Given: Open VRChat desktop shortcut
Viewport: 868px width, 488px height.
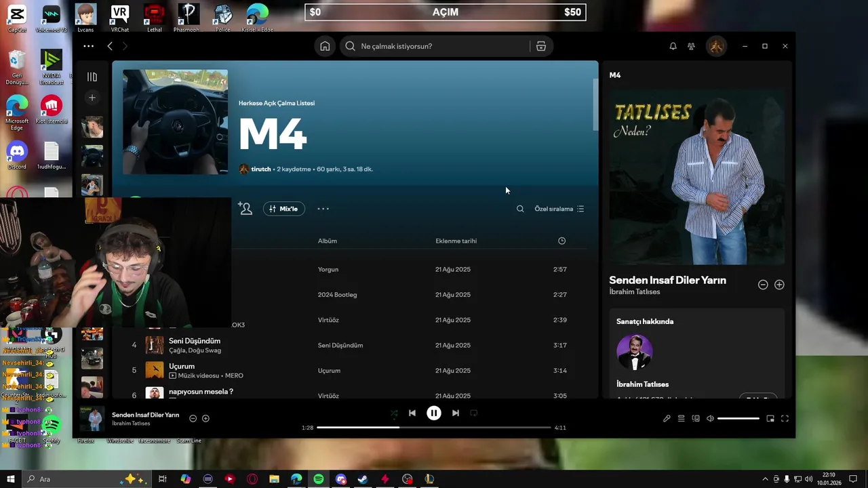Looking at the screenshot, I should click(120, 18).
